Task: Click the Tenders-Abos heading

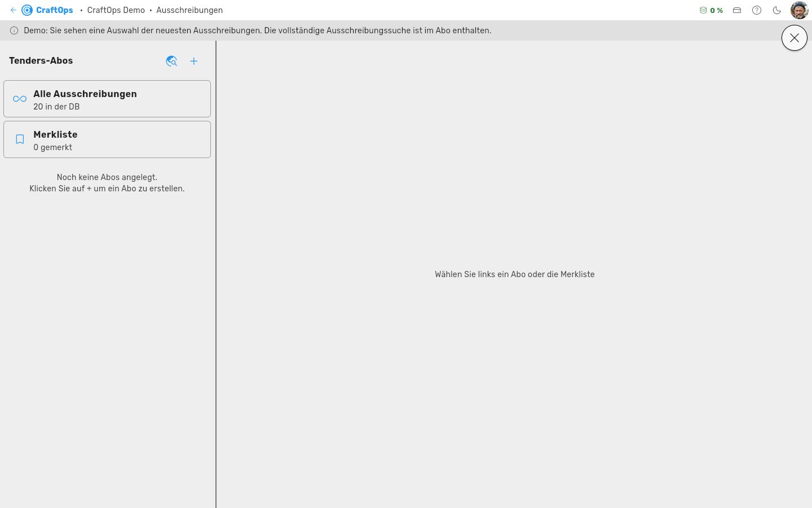Action: pyautogui.click(x=41, y=61)
